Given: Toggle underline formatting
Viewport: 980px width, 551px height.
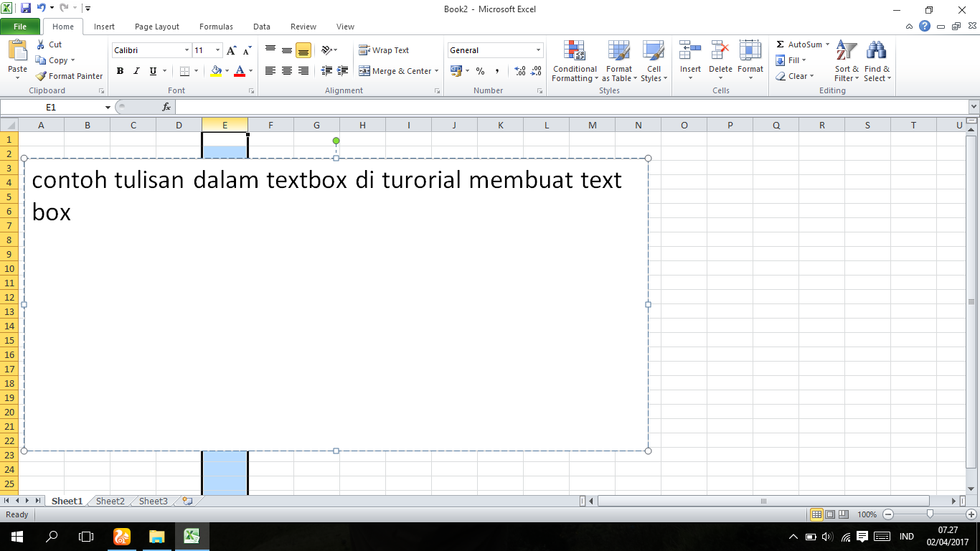Looking at the screenshot, I should [151, 71].
